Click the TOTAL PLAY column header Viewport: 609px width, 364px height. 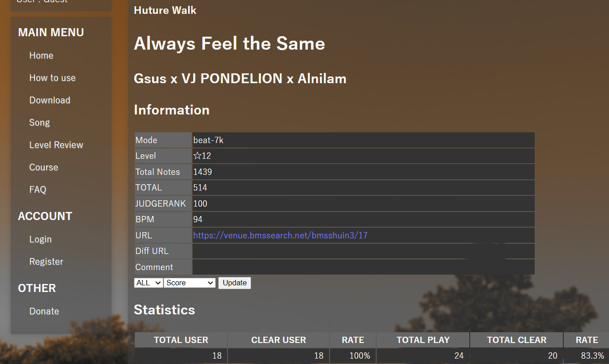pos(423,340)
